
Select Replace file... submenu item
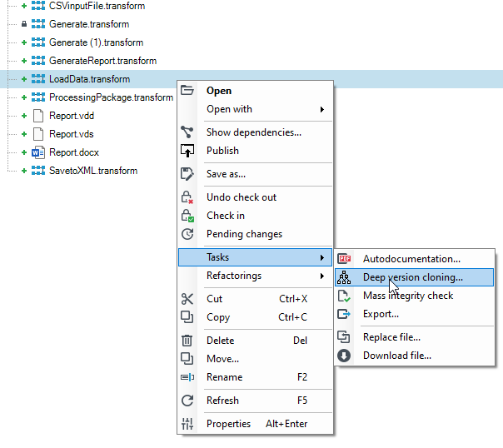(x=415, y=337)
